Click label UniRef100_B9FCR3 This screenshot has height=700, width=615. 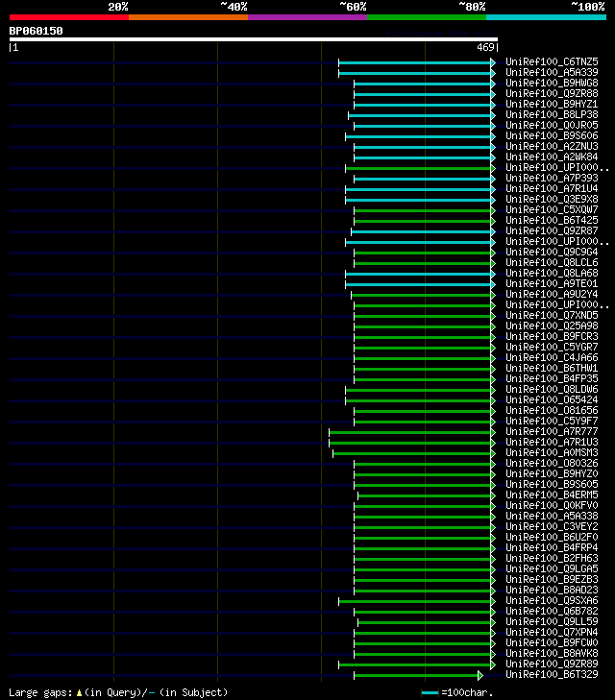point(552,337)
